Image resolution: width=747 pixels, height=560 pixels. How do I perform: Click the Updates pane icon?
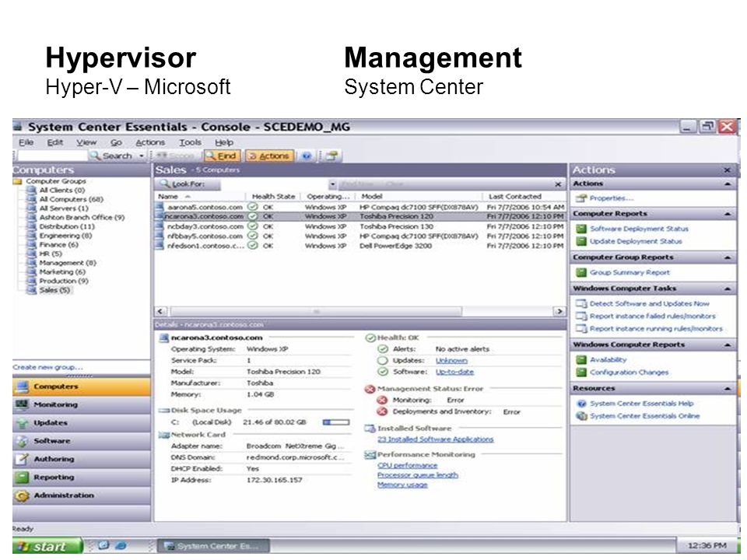[x=22, y=423]
